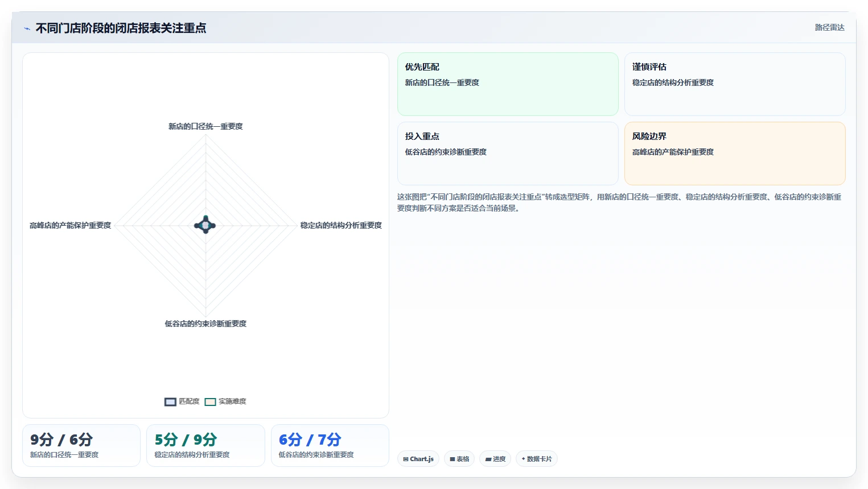Toggle the 实施难度 legend label
The height and width of the screenshot is (489, 868).
pyautogui.click(x=232, y=401)
